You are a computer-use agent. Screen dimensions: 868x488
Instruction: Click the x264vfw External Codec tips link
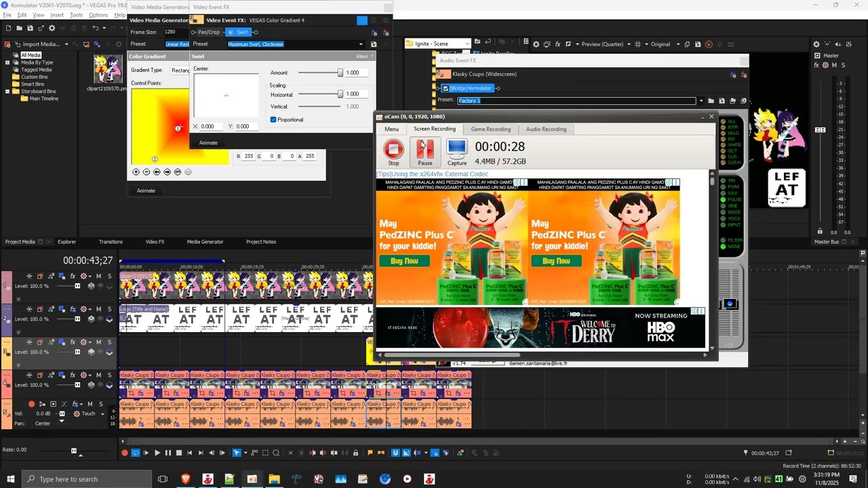click(x=432, y=174)
